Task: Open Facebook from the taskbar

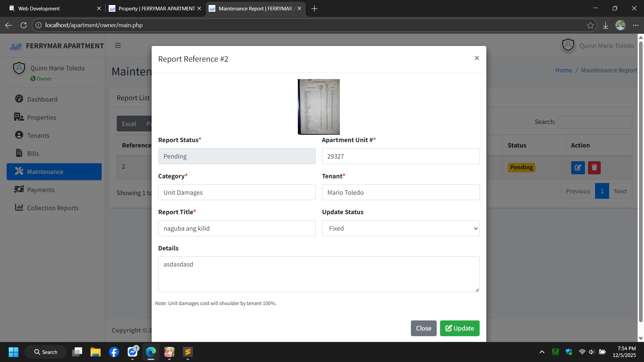Action: coord(114,352)
